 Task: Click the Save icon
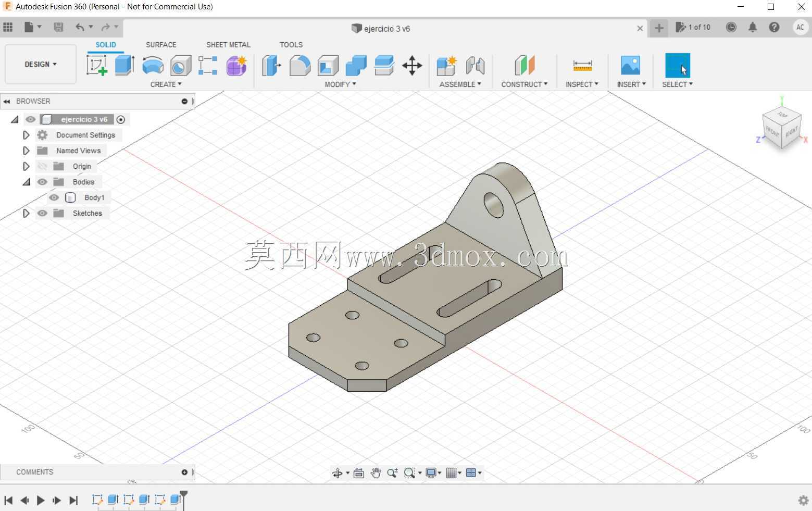(x=58, y=27)
